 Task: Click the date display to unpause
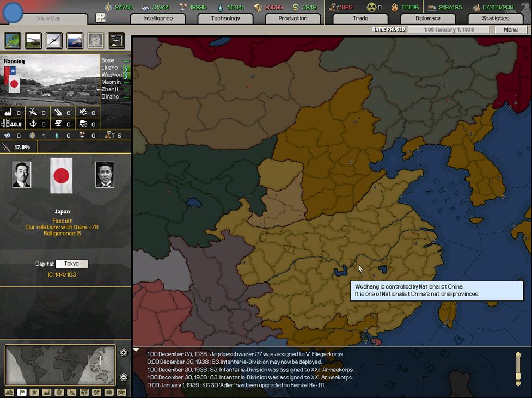click(x=449, y=30)
